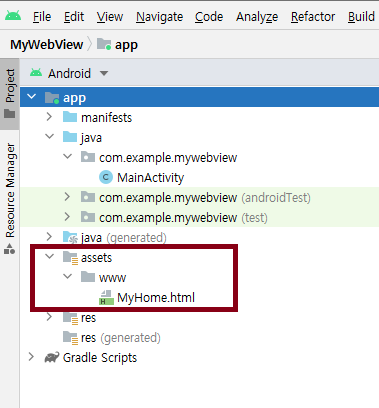
Task: Open the Navigate menu
Action: (x=159, y=17)
